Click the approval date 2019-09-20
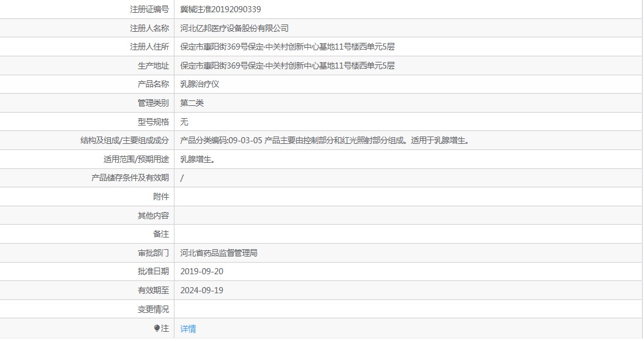The image size is (644, 341). point(202,271)
